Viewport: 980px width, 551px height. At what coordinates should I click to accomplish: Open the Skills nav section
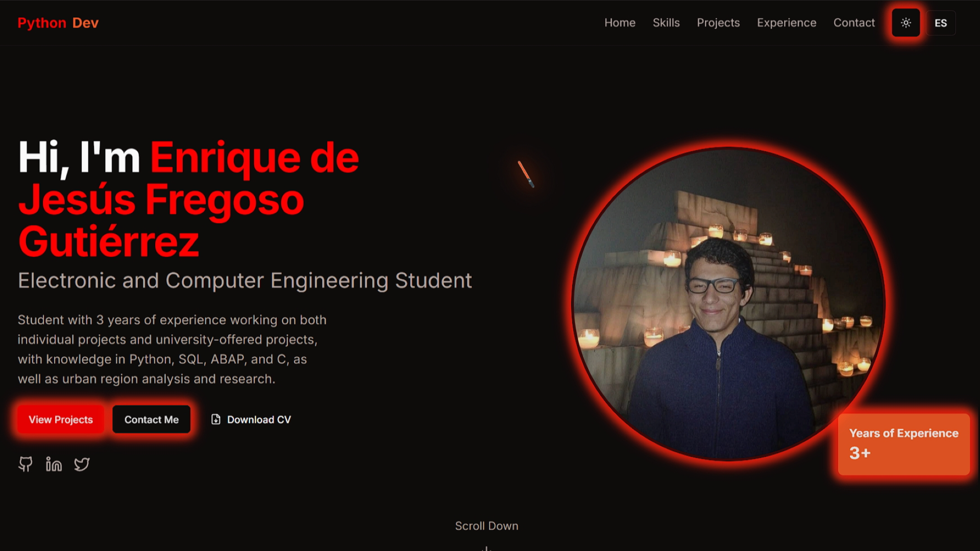pos(666,23)
